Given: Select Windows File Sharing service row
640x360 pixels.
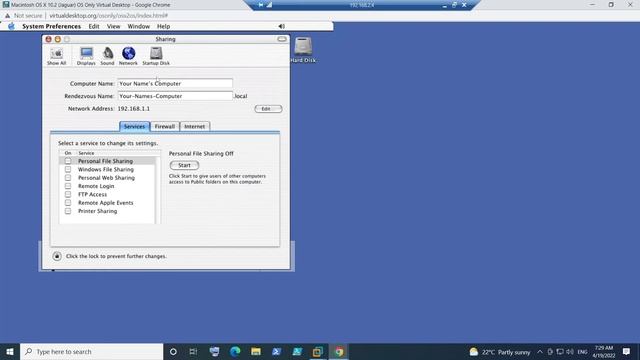Looking at the screenshot, I should 107,169.
